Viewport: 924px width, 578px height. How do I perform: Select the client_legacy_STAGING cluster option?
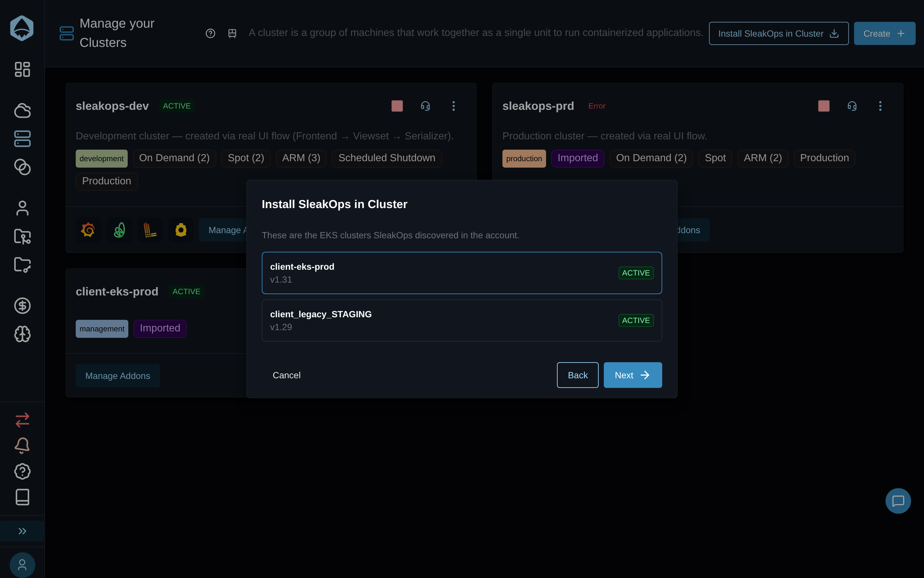tap(462, 320)
